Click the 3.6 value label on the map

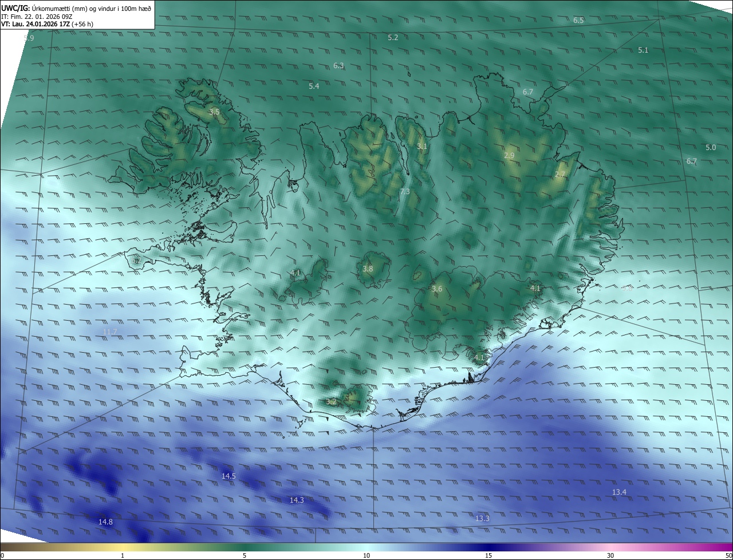(x=437, y=289)
